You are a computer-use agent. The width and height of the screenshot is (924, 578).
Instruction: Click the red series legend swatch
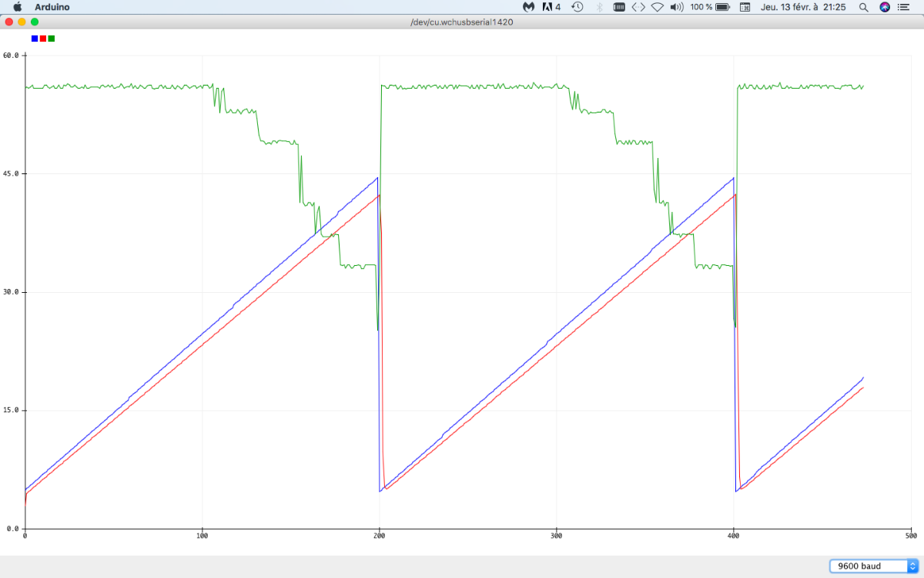pos(43,39)
